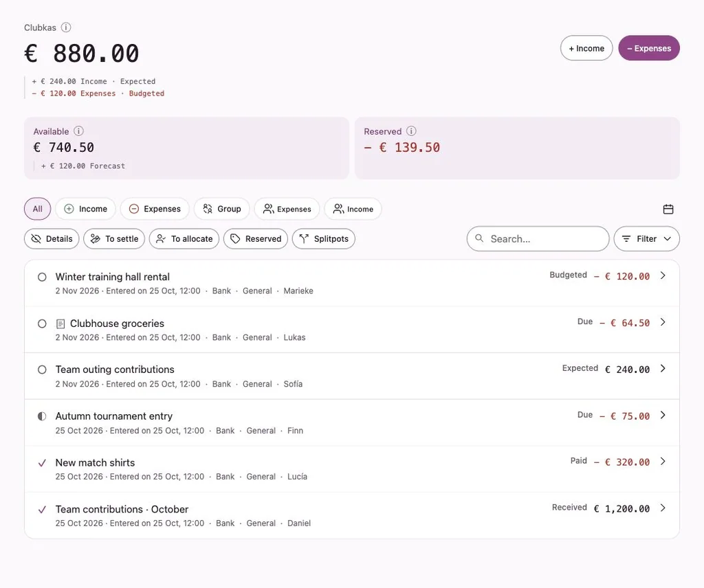Toggle the Reserved tag filter chip
The width and height of the screenshot is (704, 588).
coord(256,238)
